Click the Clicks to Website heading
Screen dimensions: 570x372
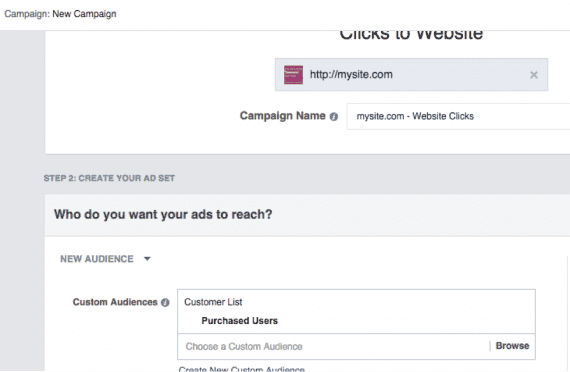(411, 35)
